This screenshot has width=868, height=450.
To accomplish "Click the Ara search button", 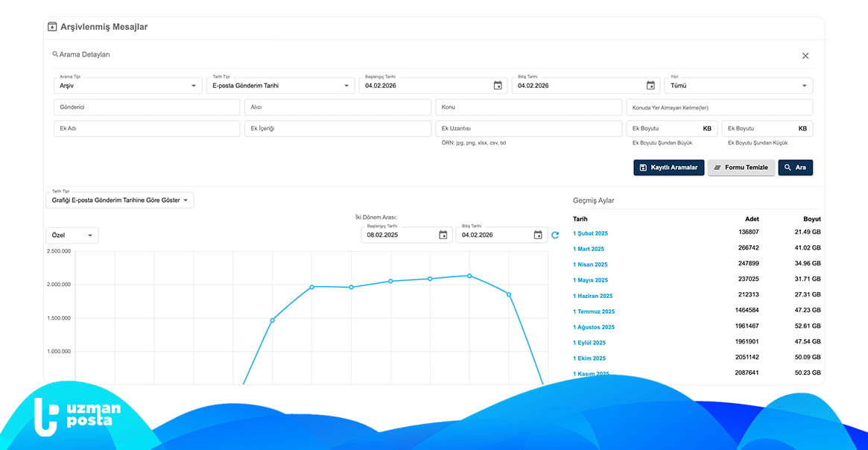I will point(795,168).
